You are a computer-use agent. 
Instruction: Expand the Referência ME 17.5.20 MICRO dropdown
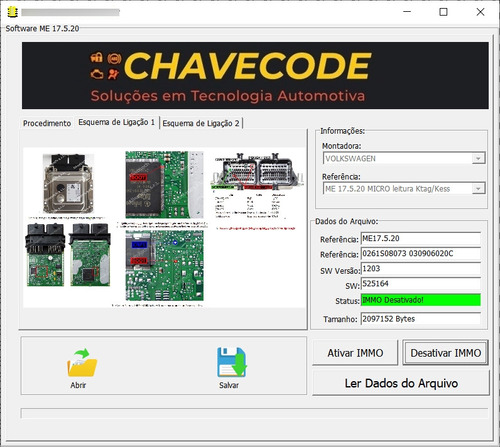(478, 189)
